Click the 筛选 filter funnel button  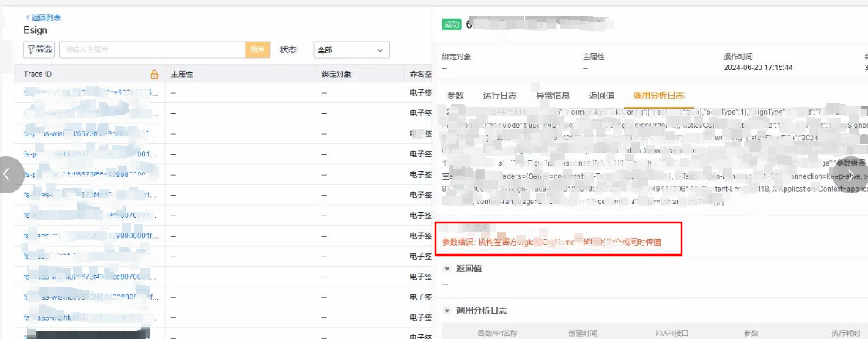coord(39,49)
